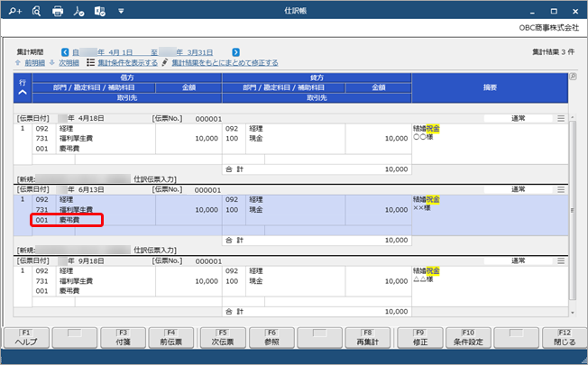Select 福利厚生費 in the 4月18日 slip
Image resolution: width=588 pixels, height=365 pixels.
(x=76, y=139)
